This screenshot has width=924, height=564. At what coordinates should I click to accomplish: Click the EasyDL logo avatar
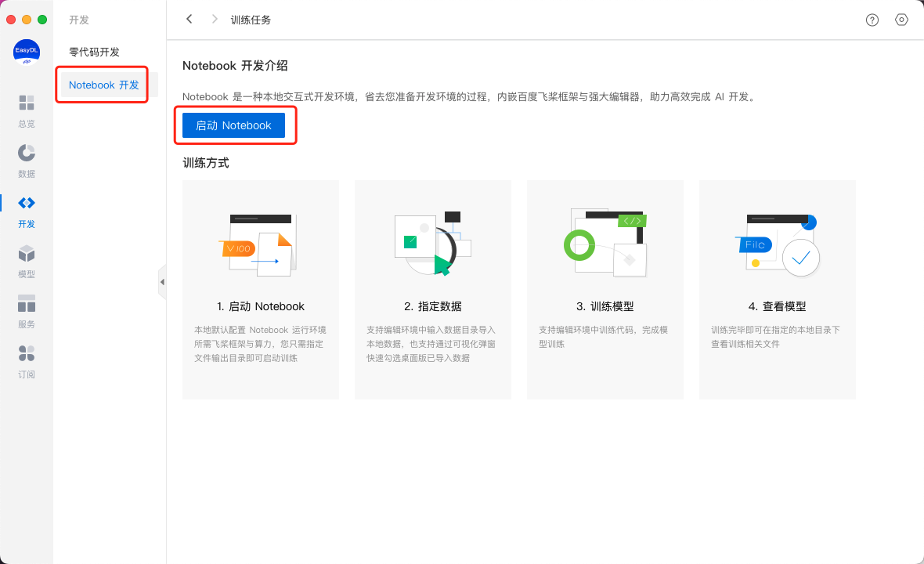27,52
